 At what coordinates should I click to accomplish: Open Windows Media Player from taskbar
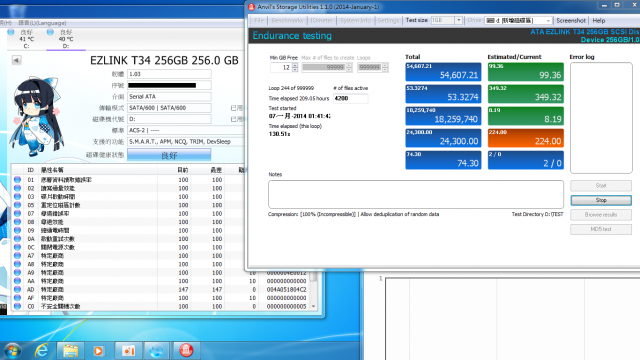[98, 351]
